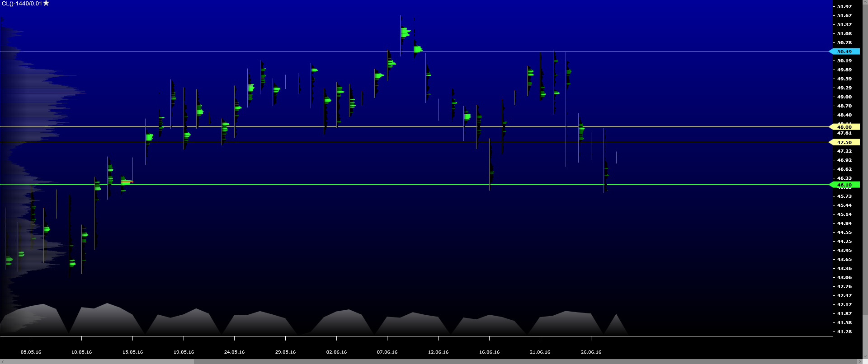Click the vertical scrollbar track on the right
The image size is (868, 364).
click(x=865, y=181)
